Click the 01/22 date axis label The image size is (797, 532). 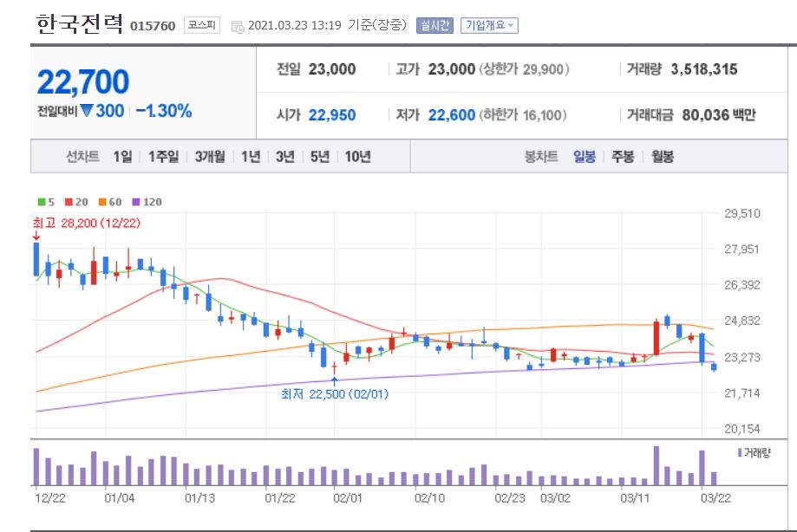coord(280,498)
